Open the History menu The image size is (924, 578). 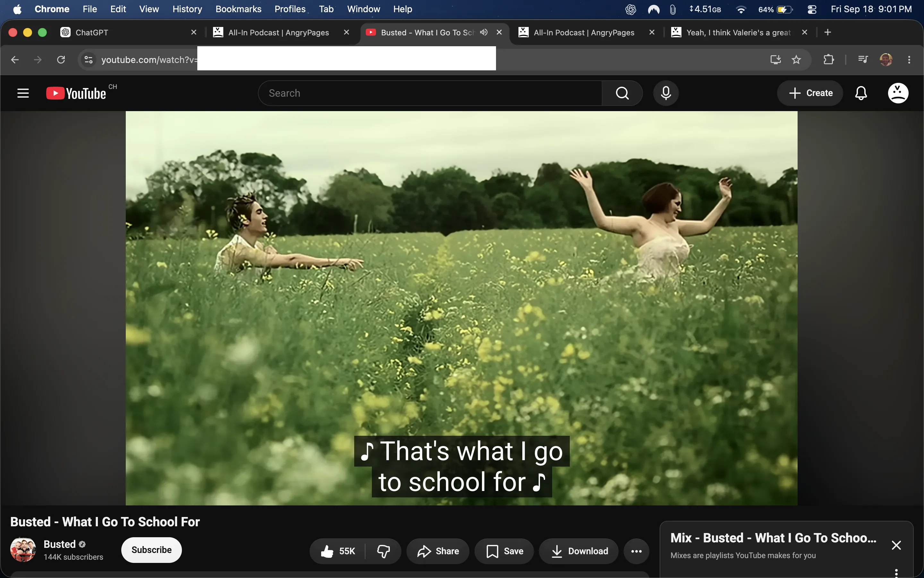187,9
